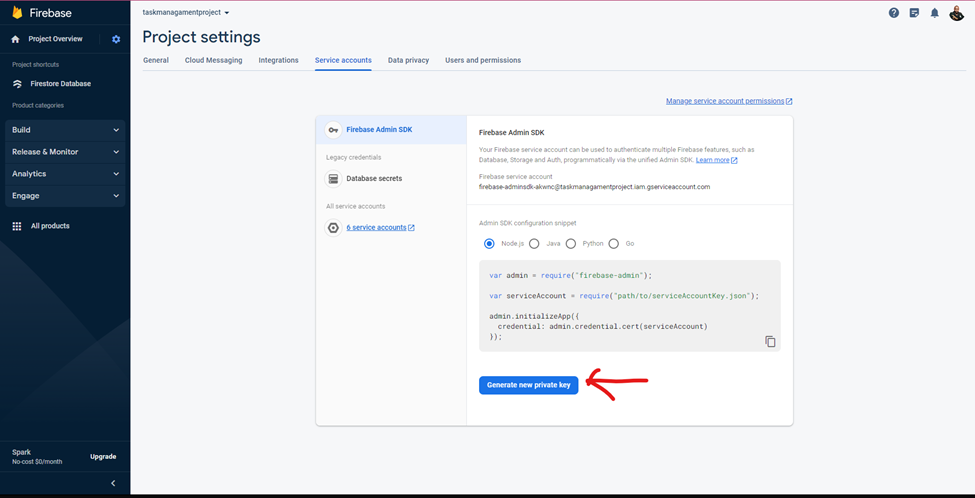The image size is (975, 498).
Task: Click the key icon for Firebase Admin SDK
Action: pyautogui.click(x=334, y=130)
